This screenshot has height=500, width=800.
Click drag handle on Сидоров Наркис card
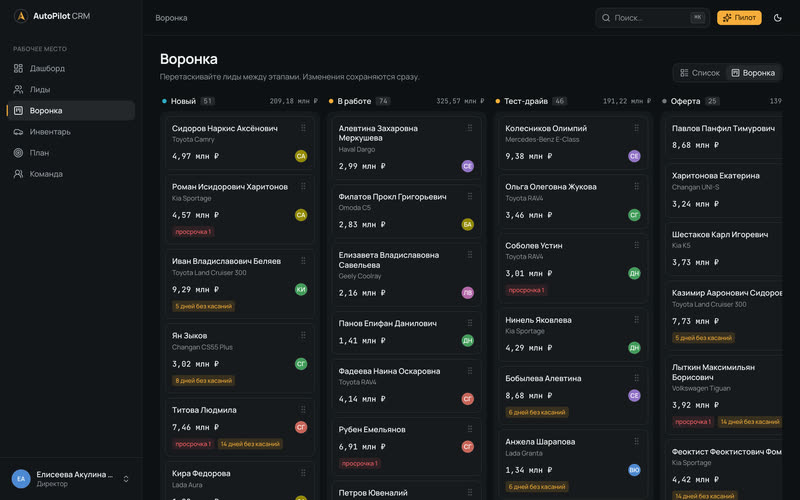pos(303,128)
